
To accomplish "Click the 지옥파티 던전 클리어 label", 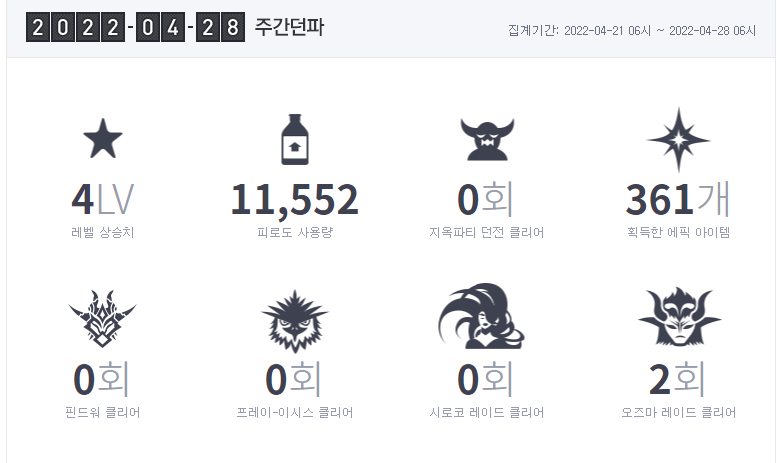I will coord(487,232).
